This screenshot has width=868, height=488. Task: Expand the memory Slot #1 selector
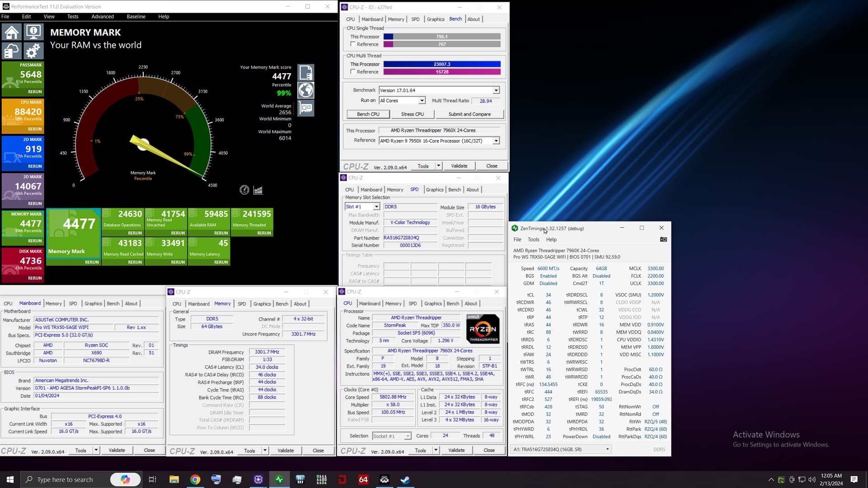[x=376, y=207]
